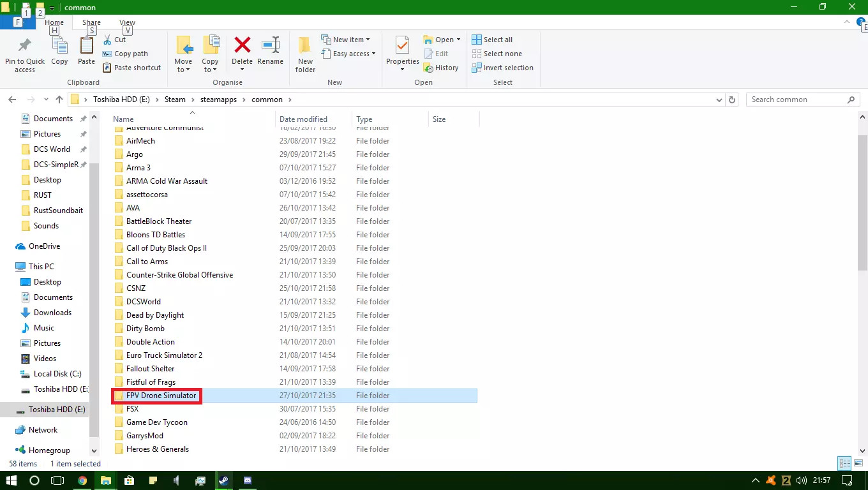This screenshot has width=868, height=490.
Task: Create a New folder from the ribbon
Action: 305,55
